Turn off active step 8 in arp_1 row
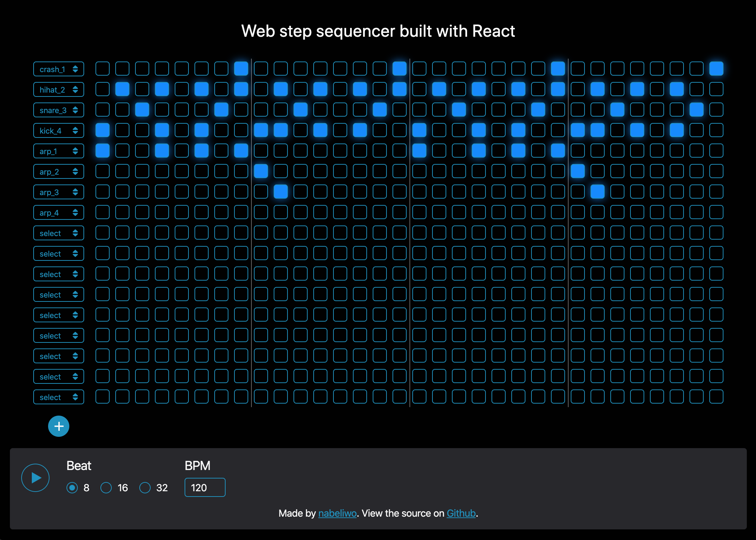 (241, 151)
